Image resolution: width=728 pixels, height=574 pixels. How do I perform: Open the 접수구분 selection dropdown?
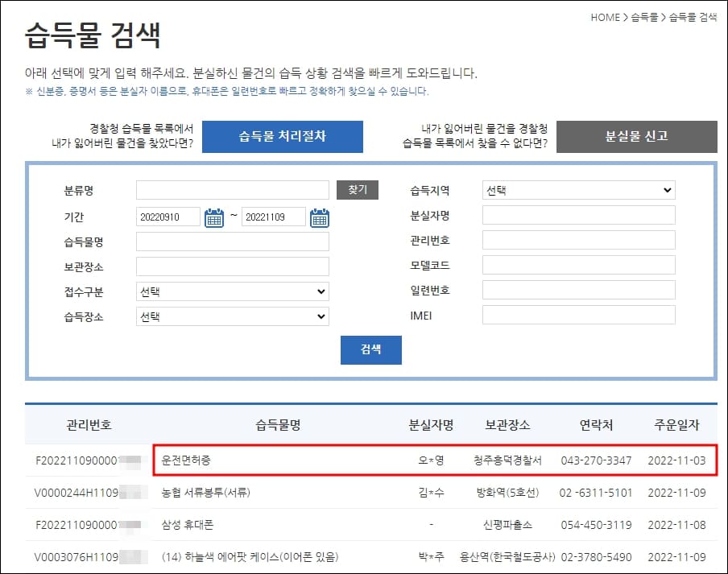point(232,291)
